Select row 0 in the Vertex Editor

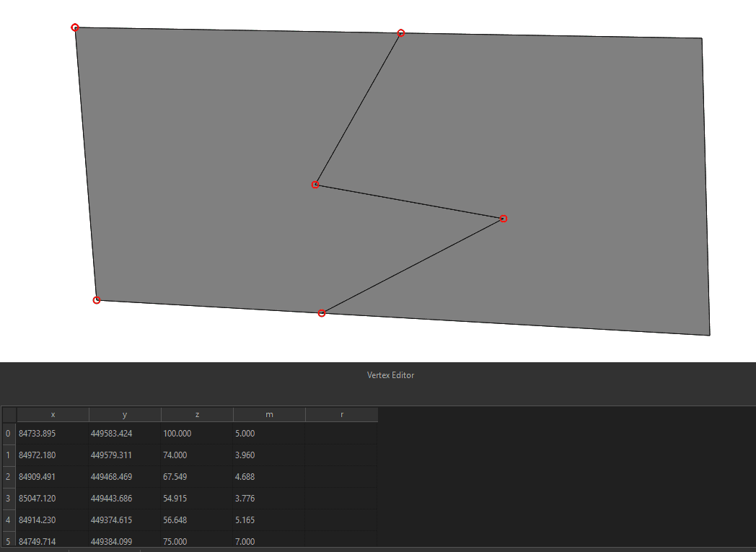pos(8,433)
